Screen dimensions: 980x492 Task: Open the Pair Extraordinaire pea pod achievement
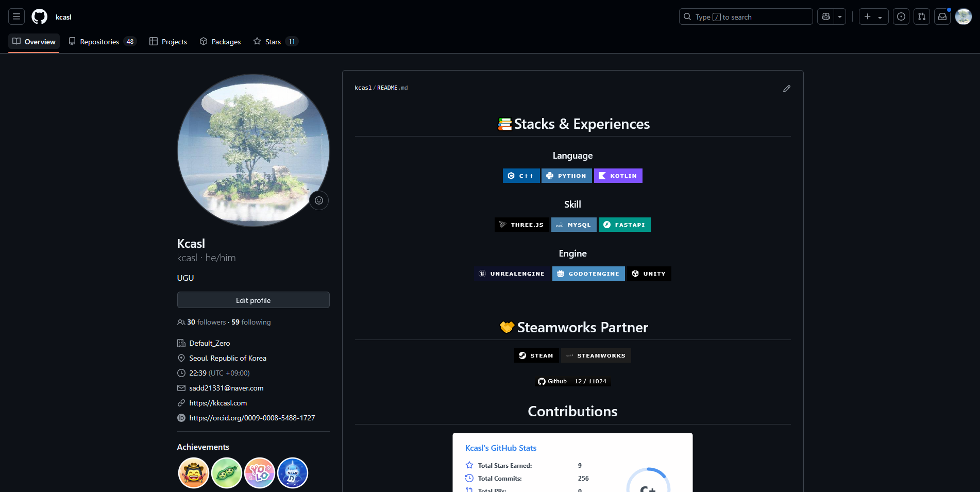tap(227, 473)
